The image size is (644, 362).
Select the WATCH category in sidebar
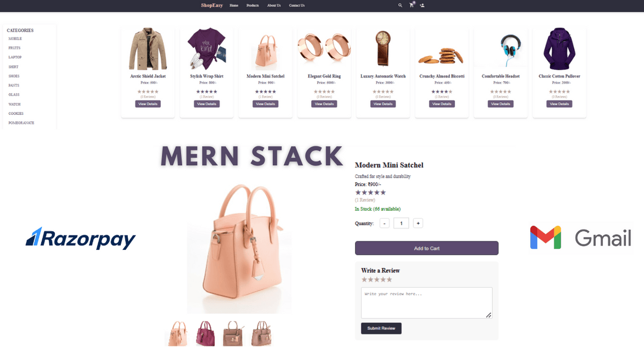(14, 104)
